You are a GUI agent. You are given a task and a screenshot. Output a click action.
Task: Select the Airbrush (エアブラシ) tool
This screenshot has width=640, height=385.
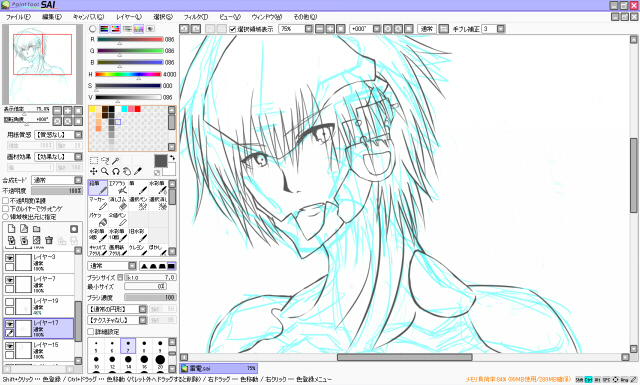[118, 187]
